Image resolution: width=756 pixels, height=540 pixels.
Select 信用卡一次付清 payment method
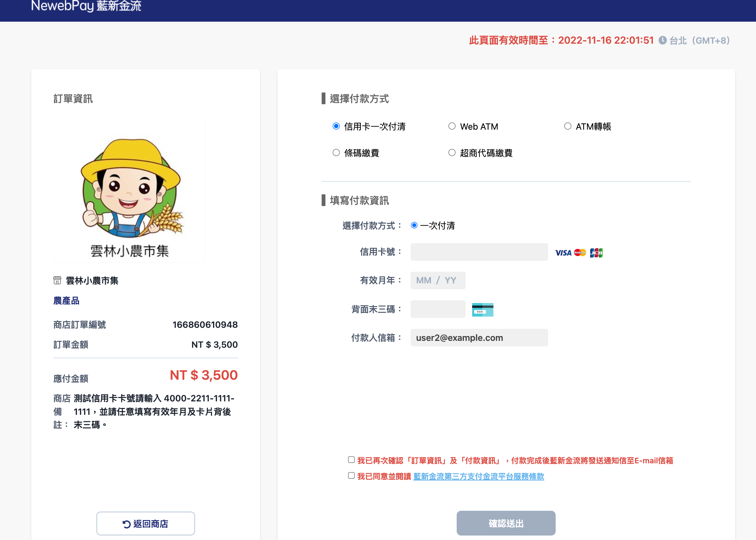tap(336, 126)
